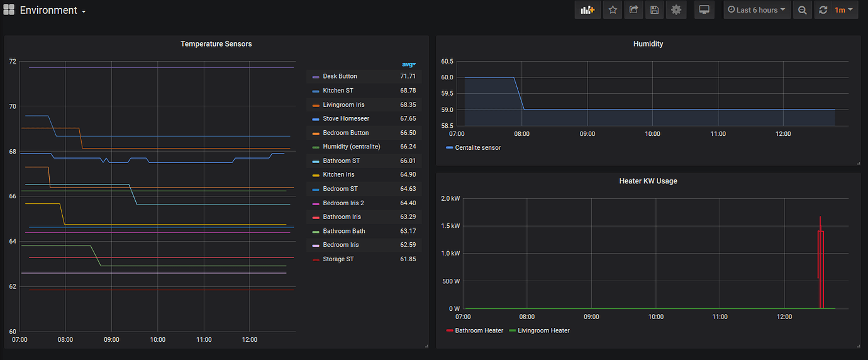Open dashboard settings gear icon
868x360 pixels.
676,10
